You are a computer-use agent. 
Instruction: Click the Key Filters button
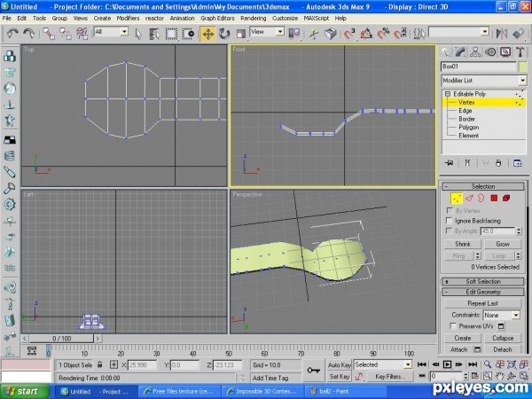coord(389,376)
